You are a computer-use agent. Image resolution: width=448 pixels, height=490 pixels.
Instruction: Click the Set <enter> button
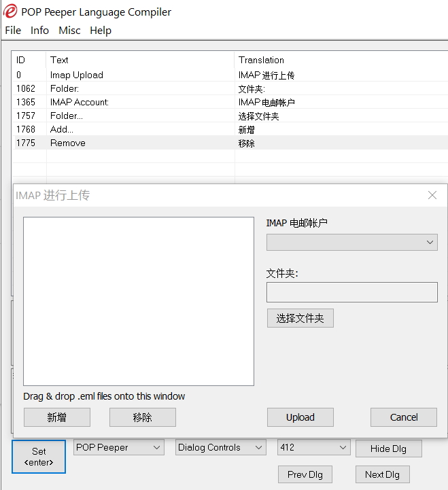pyautogui.click(x=39, y=457)
